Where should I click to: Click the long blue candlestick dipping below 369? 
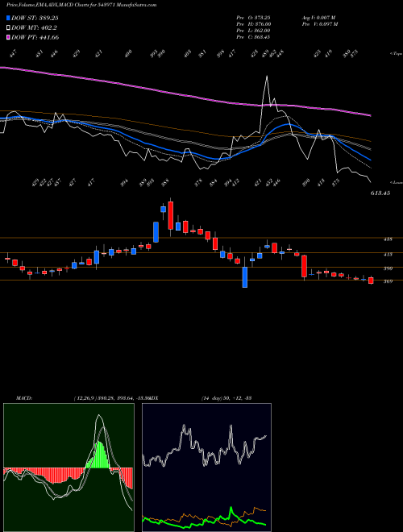click(244, 277)
